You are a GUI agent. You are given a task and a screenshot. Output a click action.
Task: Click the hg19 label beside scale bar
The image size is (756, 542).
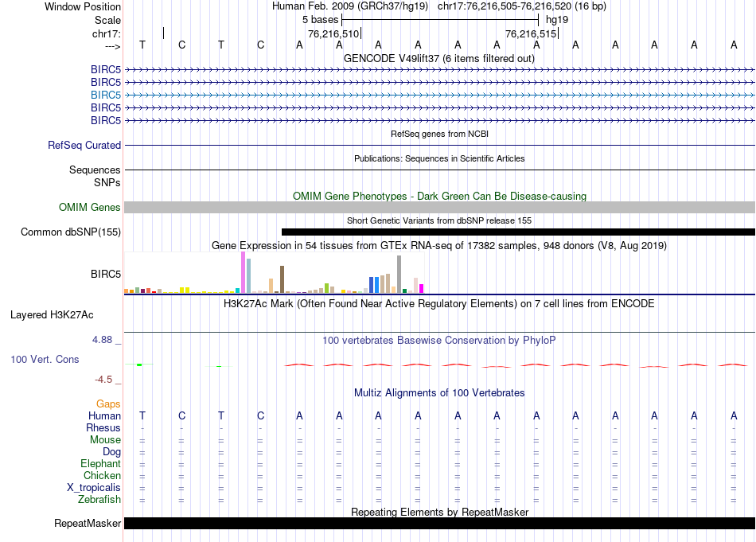(x=557, y=20)
